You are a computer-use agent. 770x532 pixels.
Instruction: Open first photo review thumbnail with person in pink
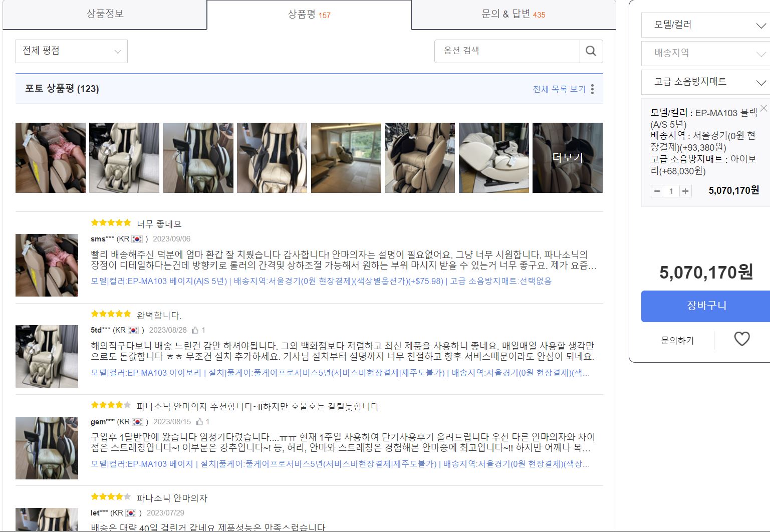51,158
